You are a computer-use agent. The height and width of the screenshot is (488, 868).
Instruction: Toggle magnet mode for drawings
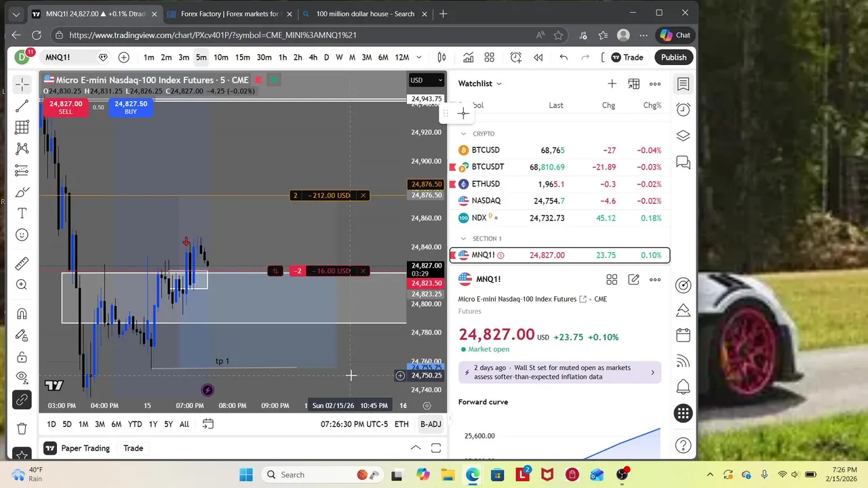pyautogui.click(x=22, y=314)
